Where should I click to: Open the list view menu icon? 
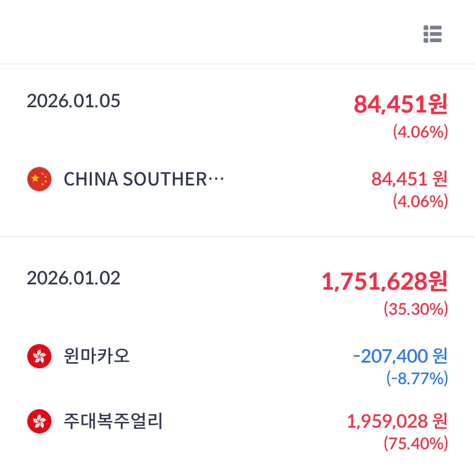point(432,34)
